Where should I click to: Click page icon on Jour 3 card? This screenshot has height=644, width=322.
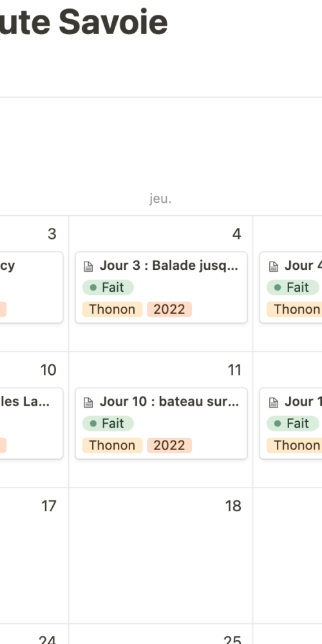coord(88,267)
